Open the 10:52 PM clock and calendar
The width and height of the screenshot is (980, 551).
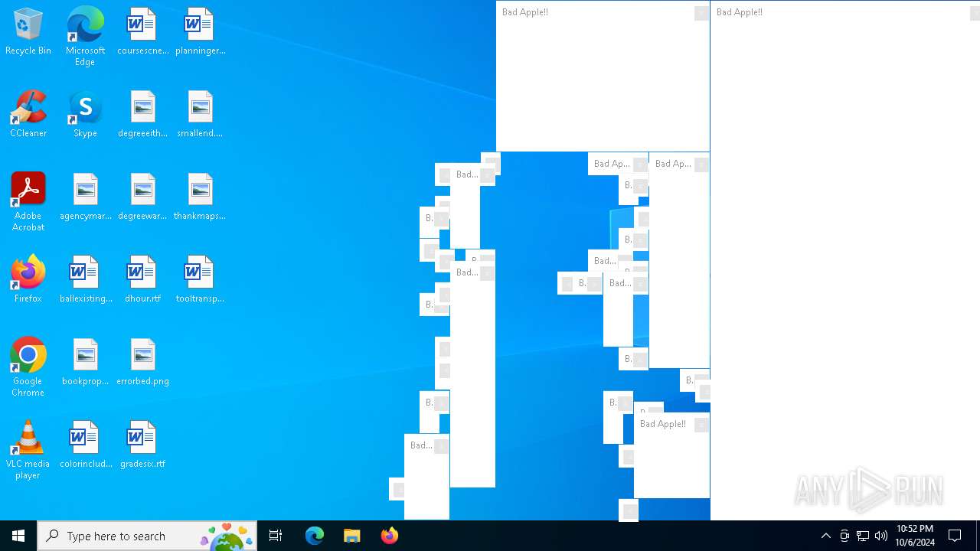[x=915, y=536]
